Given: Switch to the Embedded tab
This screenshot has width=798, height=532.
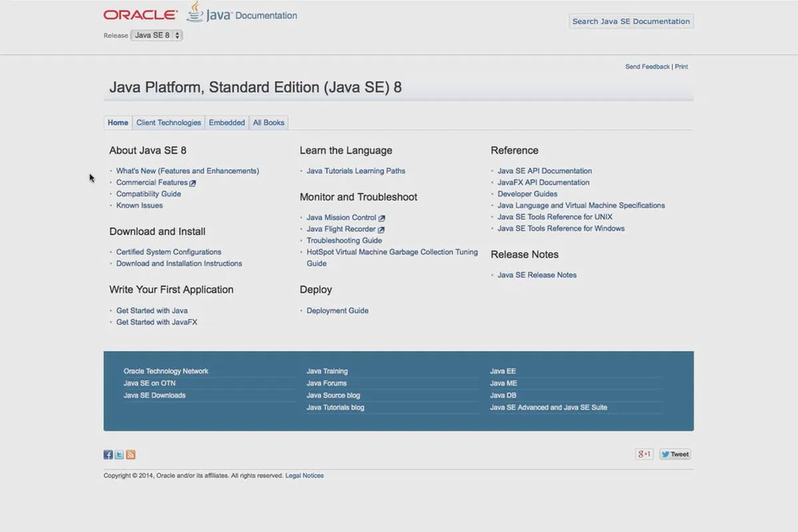Looking at the screenshot, I should 227,122.
